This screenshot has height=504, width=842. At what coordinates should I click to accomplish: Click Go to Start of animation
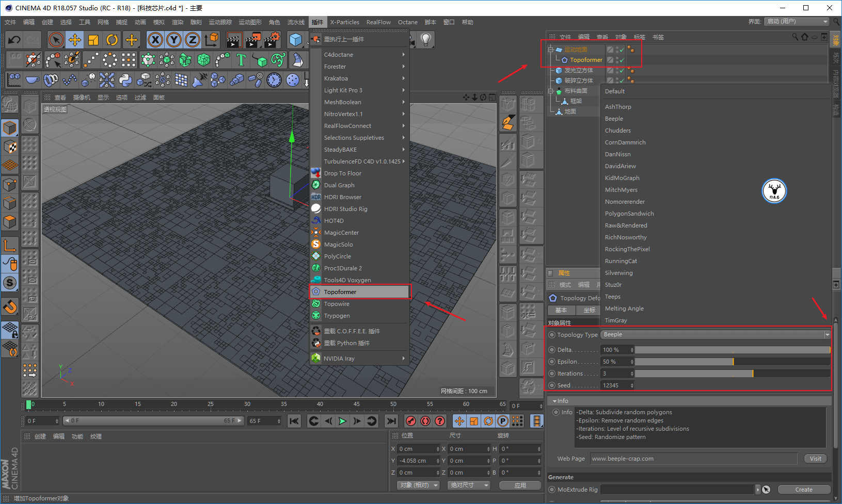click(294, 421)
